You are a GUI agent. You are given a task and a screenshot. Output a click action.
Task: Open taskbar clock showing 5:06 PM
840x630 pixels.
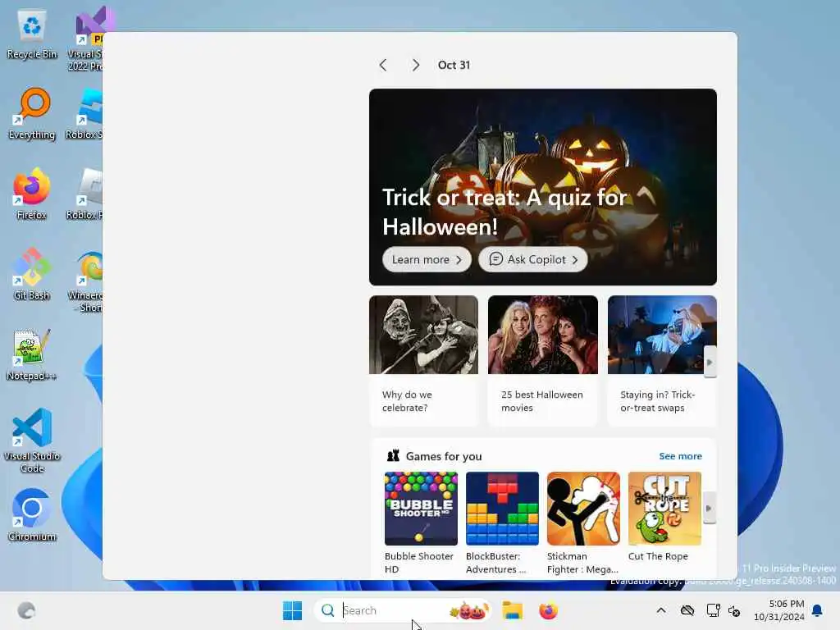(x=779, y=610)
